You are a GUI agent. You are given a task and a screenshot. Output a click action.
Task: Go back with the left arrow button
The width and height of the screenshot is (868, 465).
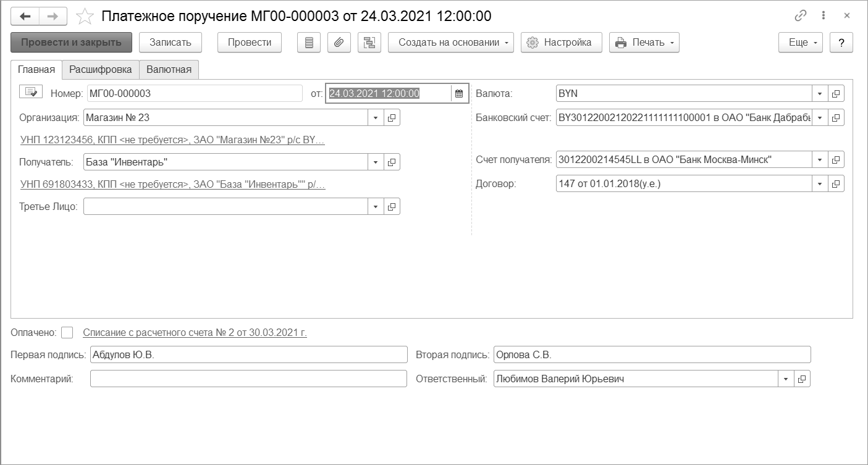(x=25, y=16)
